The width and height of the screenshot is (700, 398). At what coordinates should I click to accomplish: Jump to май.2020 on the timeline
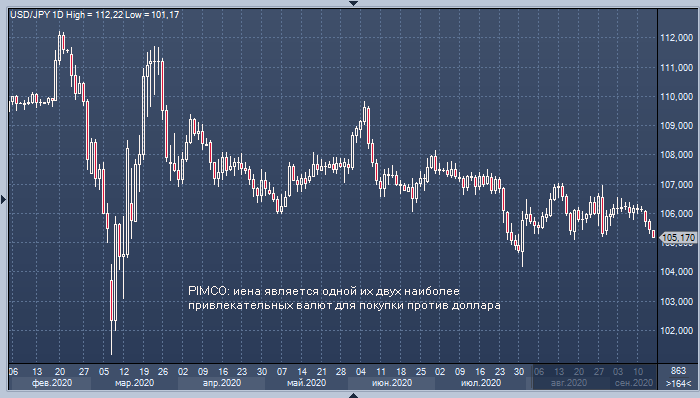coord(306,383)
